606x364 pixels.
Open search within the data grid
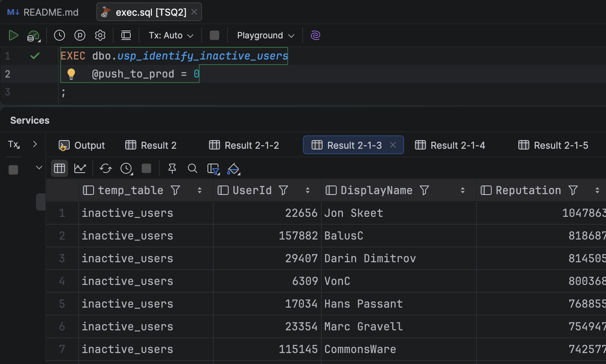(192, 168)
